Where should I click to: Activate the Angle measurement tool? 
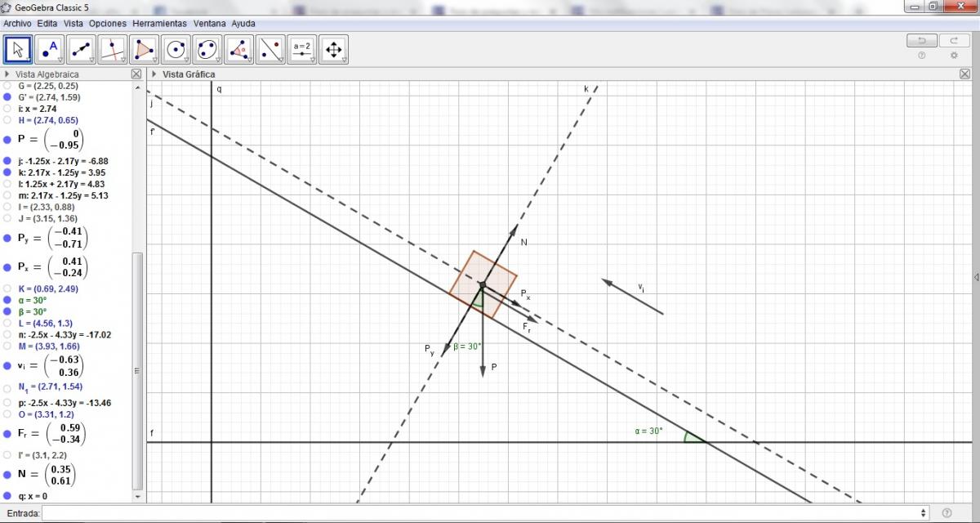(x=239, y=50)
